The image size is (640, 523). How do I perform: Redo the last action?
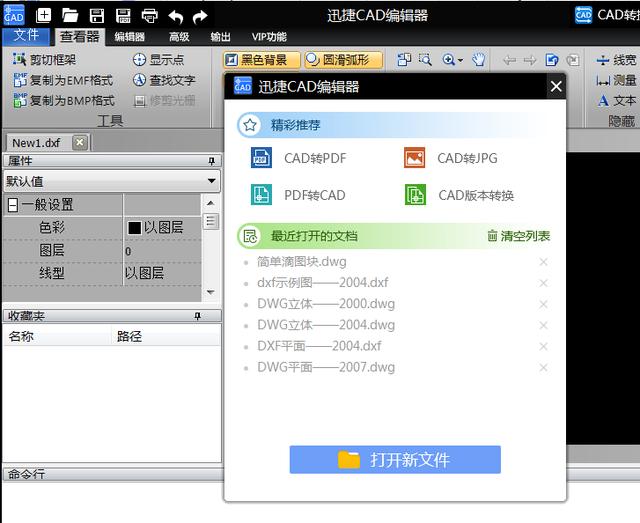200,16
